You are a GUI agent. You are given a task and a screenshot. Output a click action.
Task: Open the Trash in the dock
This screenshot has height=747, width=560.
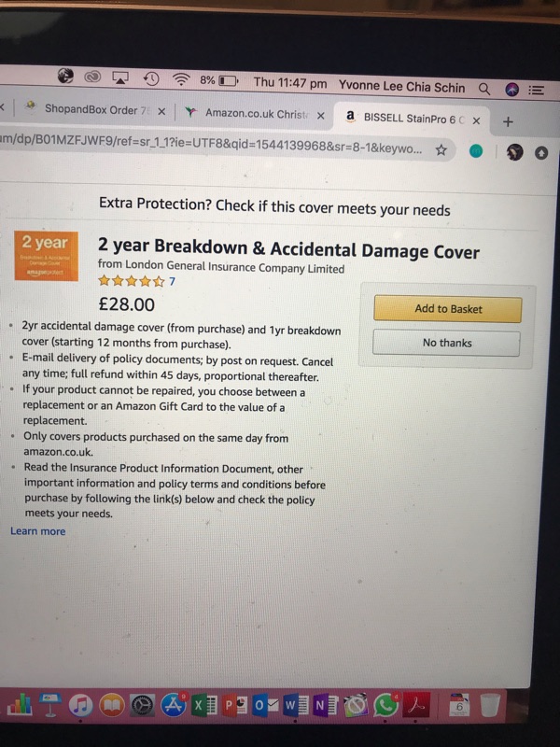tap(490, 705)
